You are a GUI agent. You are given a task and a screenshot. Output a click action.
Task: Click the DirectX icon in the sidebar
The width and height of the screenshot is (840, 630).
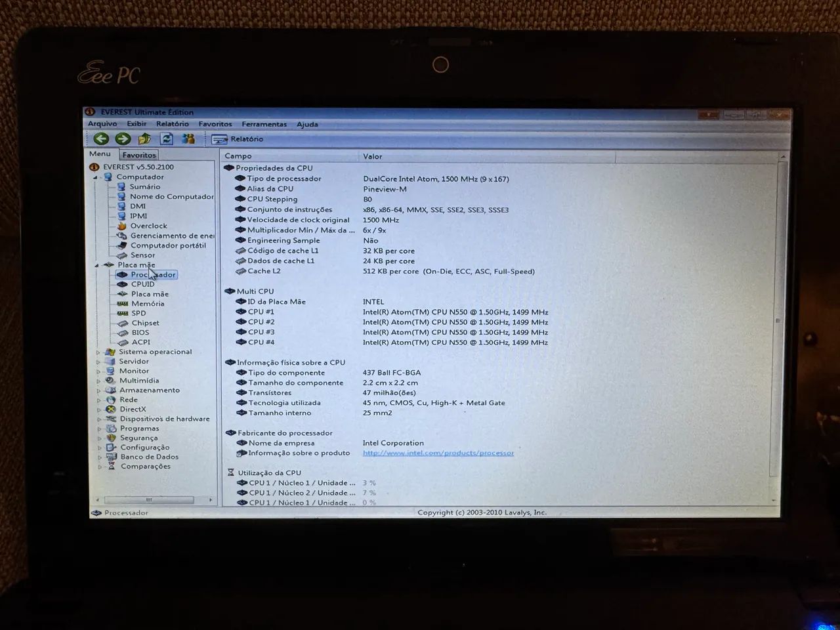[x=110, y=409]
